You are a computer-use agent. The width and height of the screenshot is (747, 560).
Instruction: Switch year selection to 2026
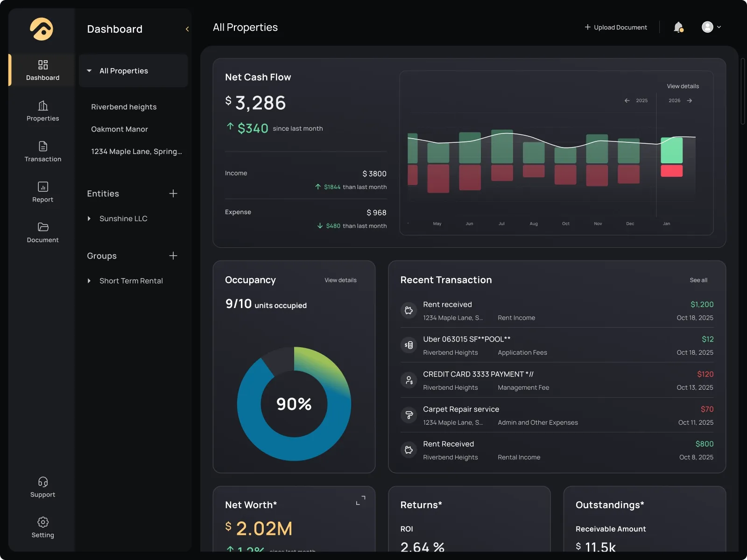(x=674, y=100)
